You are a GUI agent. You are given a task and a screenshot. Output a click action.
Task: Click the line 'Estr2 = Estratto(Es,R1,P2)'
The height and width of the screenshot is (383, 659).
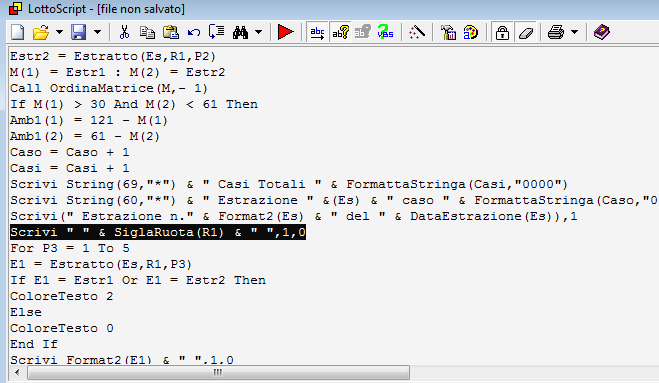click(113, 56)
